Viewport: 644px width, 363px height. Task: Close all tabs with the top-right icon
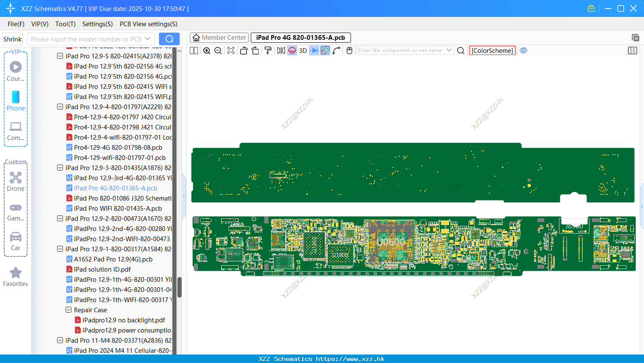click(635, 38)
